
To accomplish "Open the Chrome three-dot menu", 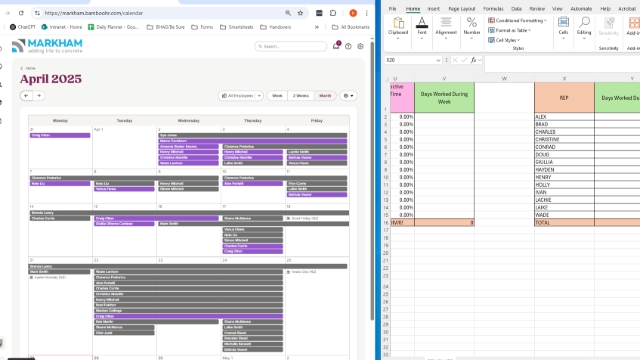I will click(x=367, y=13).
